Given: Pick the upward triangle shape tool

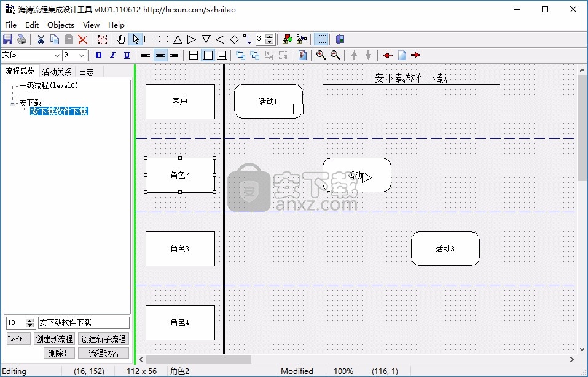Looking at the screenshot, I should (178, 39).
